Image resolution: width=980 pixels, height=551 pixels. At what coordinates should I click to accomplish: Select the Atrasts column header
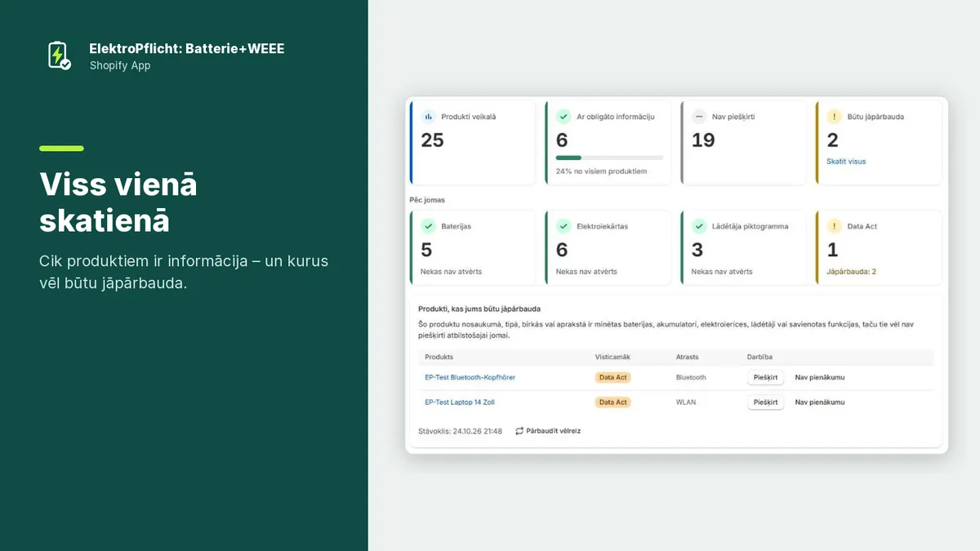point(688,357)
